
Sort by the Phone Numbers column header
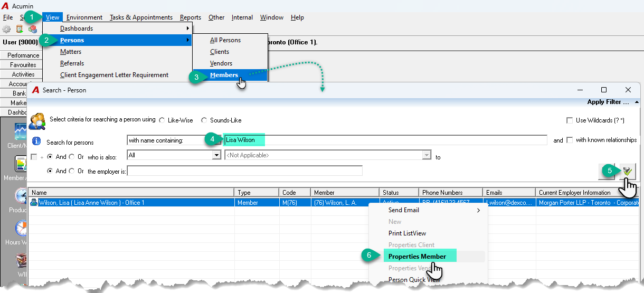coord(451,193)
